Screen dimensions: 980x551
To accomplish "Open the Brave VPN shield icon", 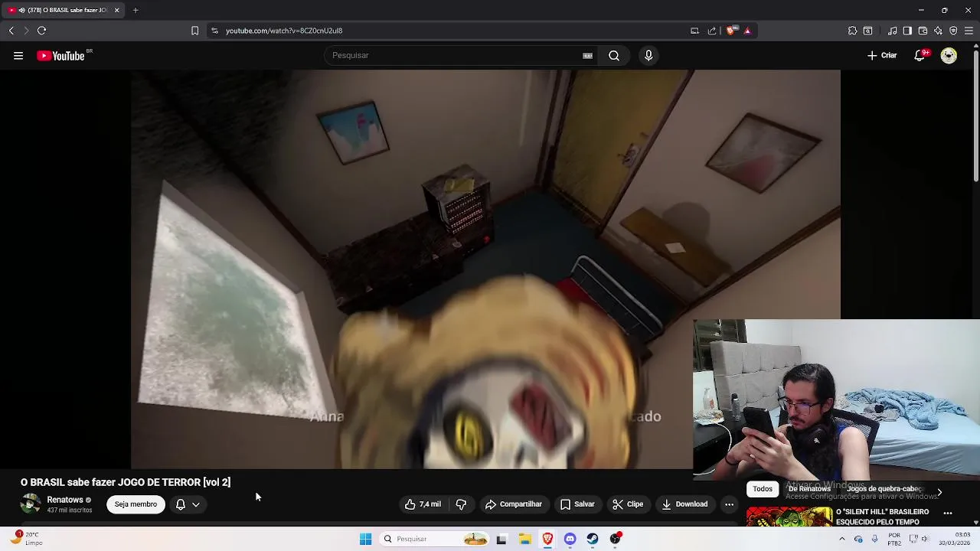I will pyautogui.click(x=953, y=31).
